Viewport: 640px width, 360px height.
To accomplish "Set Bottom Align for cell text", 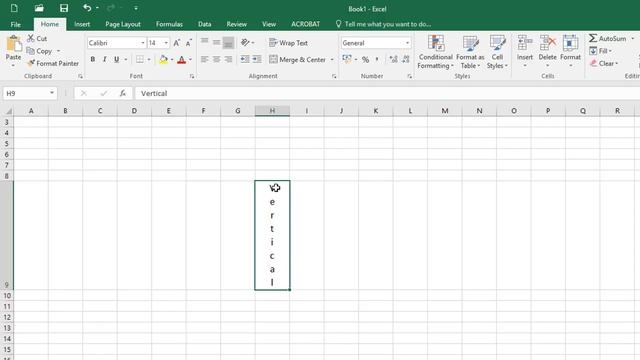I will tap(229, 42).
